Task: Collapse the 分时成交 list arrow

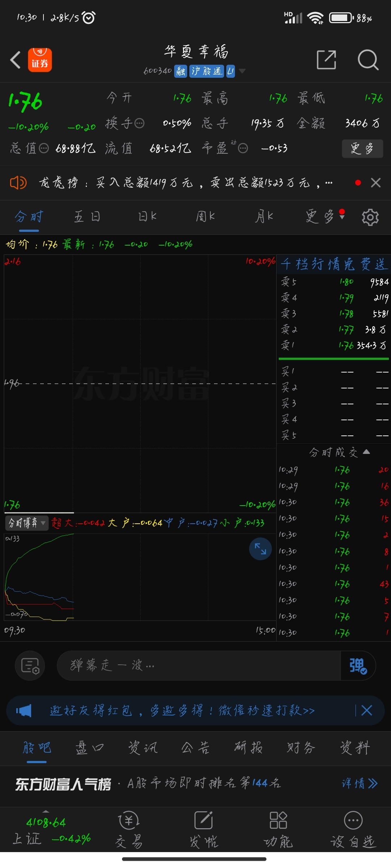Action: coord(366,452)
